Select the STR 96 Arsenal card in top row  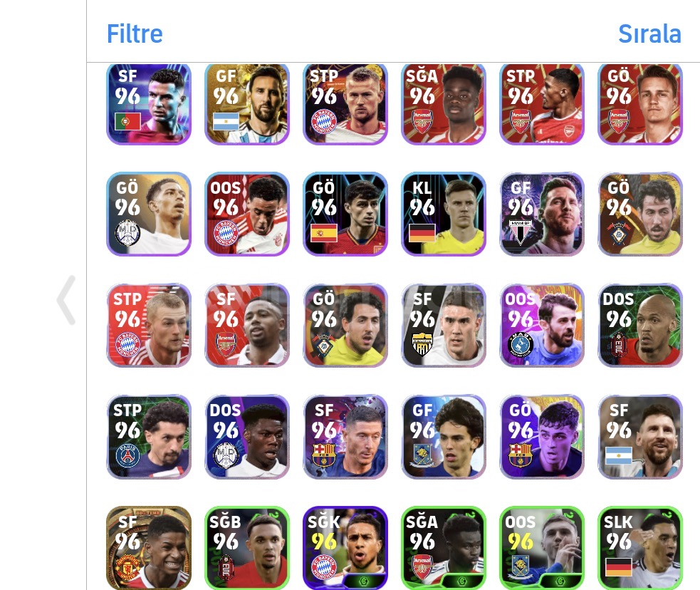click(x=541, y=103)
